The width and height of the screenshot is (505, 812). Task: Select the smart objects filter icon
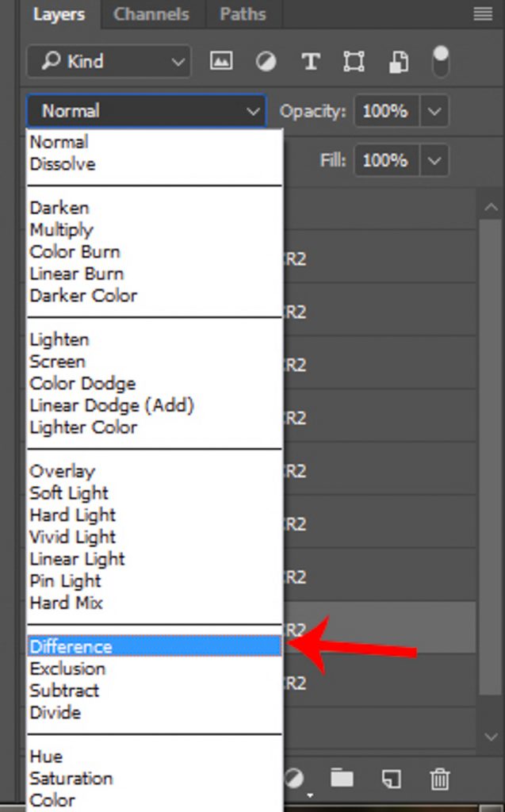coord(398,61)
